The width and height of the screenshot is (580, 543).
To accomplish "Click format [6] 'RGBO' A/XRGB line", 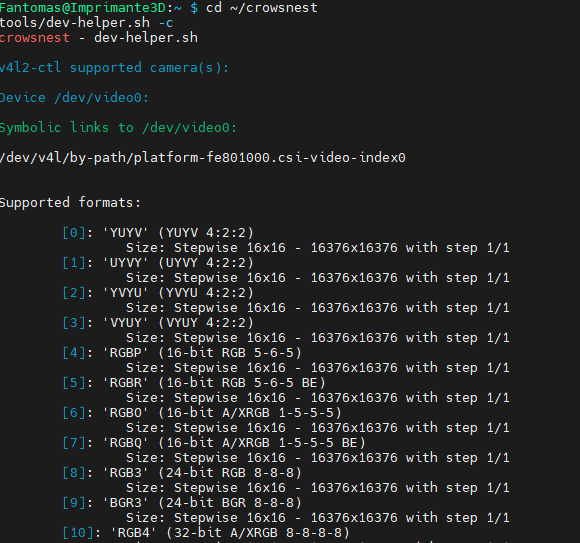I will click(202, 412).
